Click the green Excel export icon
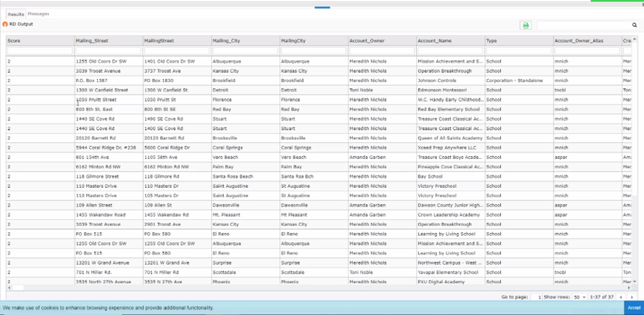The height and width of the screenshot is (315, 644). 525,25
